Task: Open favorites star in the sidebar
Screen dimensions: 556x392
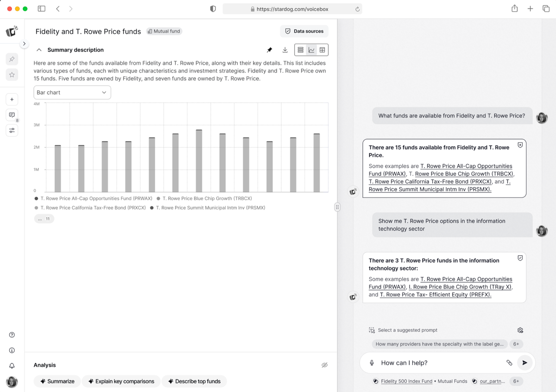Action: coord(12,75)
